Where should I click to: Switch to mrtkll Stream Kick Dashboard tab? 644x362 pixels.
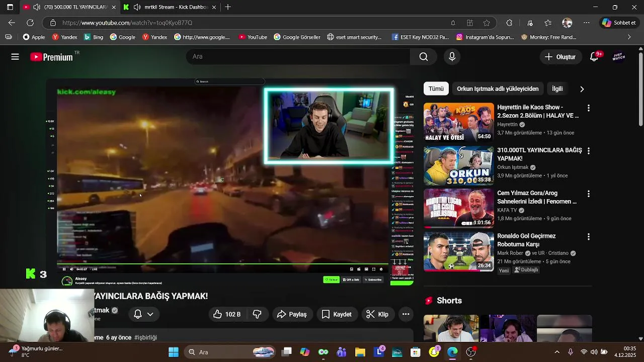(170, 7)
